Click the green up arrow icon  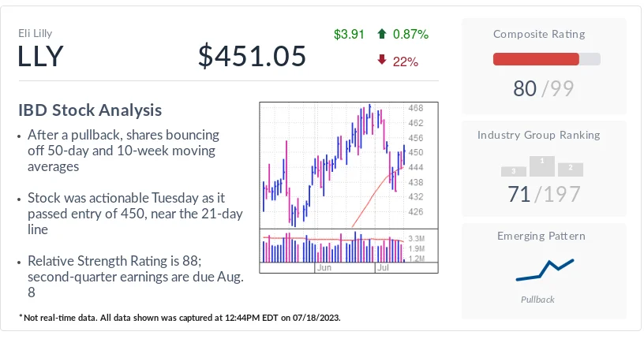[x=382, y=35]
